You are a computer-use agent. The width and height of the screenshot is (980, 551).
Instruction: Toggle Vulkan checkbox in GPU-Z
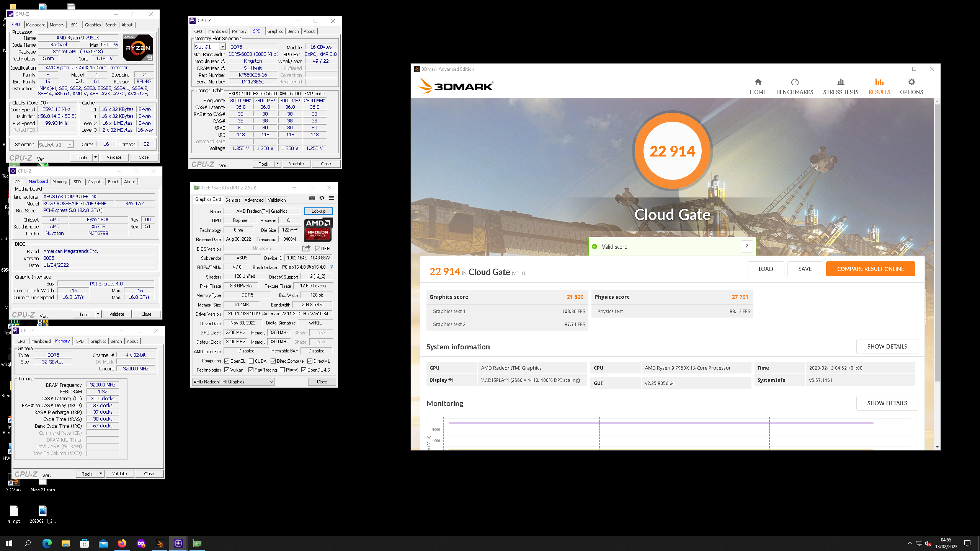[x=227, y=370]
